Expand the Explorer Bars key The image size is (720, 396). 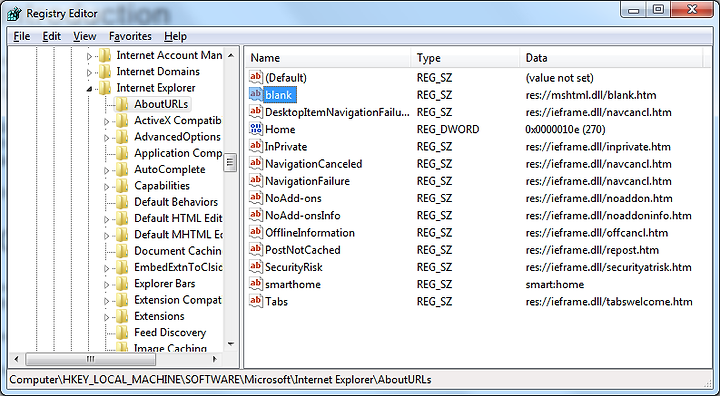[107, 285]
